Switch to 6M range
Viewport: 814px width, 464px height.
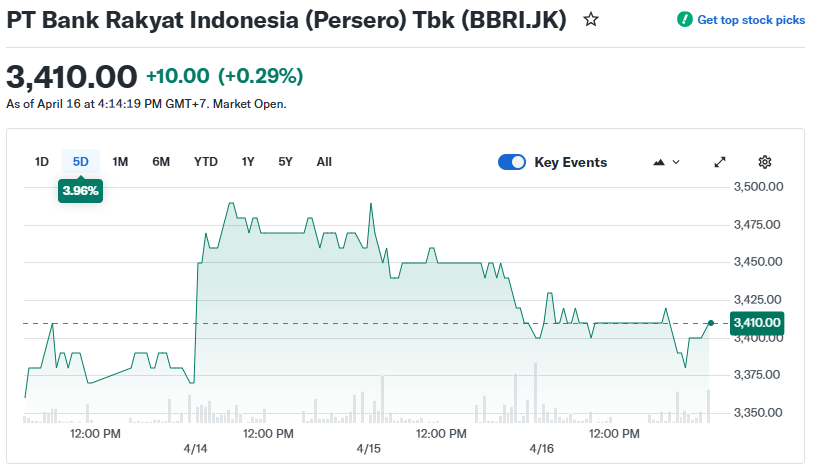coord(161,162)
